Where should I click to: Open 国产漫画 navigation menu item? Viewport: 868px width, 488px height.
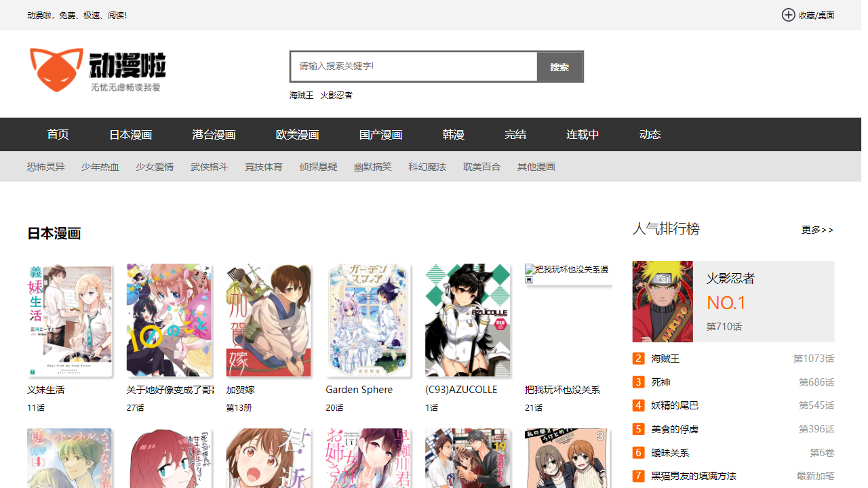tap(380, 134)
